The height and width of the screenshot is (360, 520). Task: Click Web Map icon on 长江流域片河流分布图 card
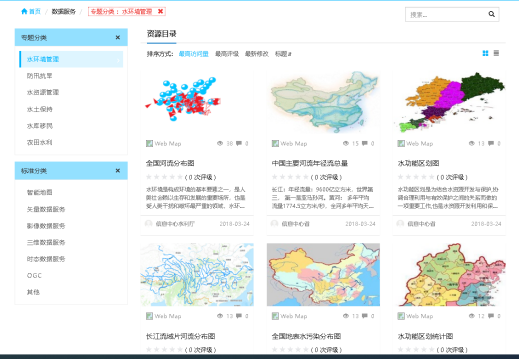(x=149, y=316)
